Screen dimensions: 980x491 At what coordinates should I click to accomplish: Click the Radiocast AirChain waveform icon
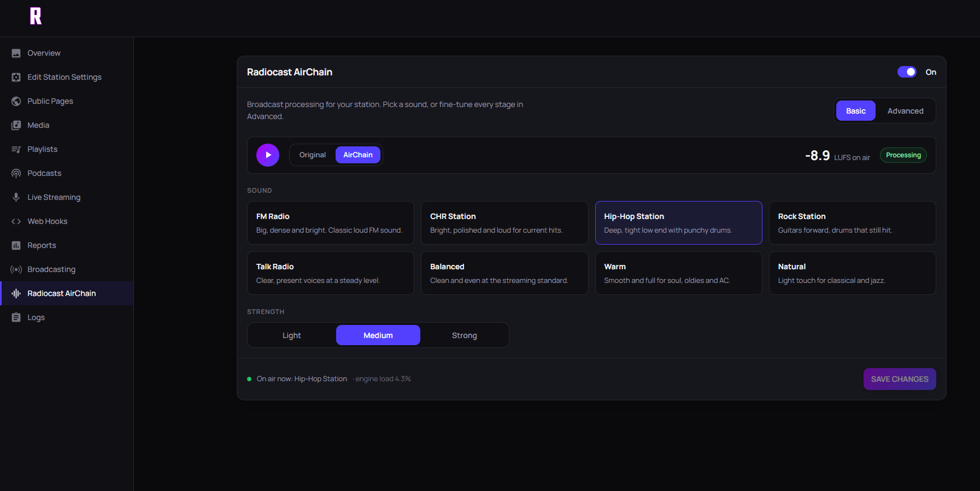(16, 293)
